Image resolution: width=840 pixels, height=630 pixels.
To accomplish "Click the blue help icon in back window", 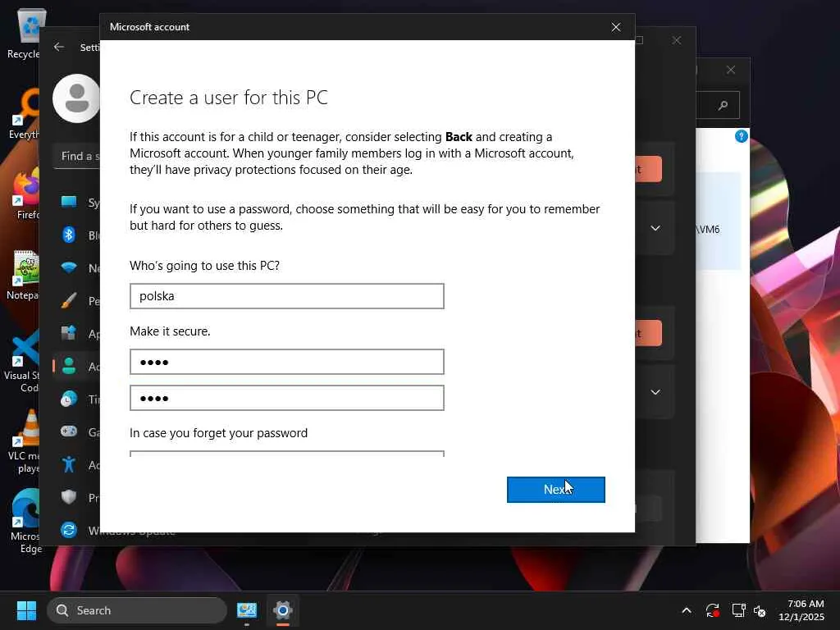I will tap(742, 136).
